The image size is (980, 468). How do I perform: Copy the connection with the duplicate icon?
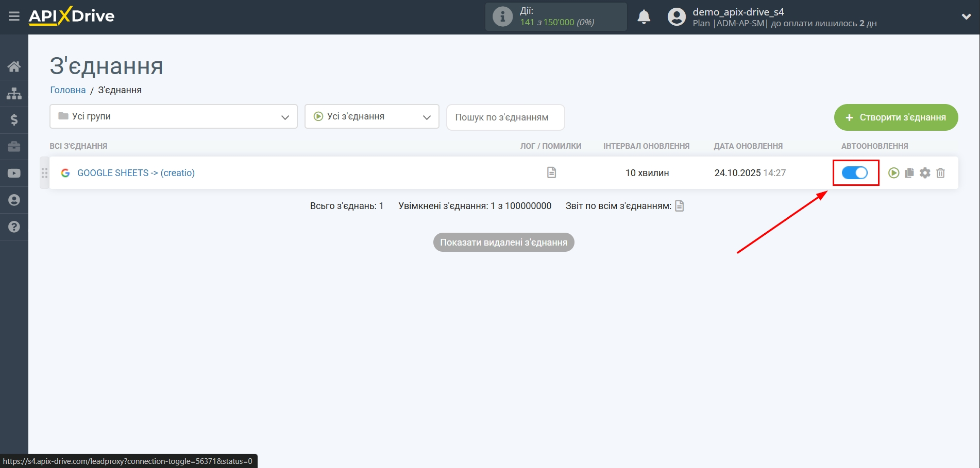pyautogui.click(x=909, y=173)
